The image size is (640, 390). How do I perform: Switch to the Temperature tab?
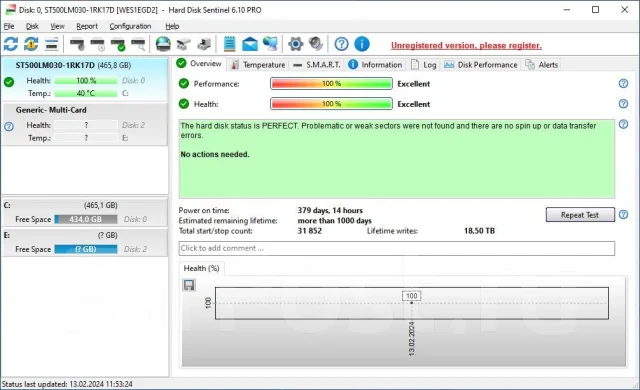click(x=258, y=65)
